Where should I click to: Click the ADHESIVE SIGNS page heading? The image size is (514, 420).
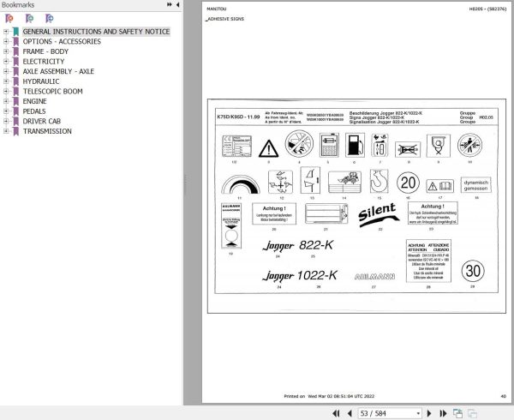224,19
